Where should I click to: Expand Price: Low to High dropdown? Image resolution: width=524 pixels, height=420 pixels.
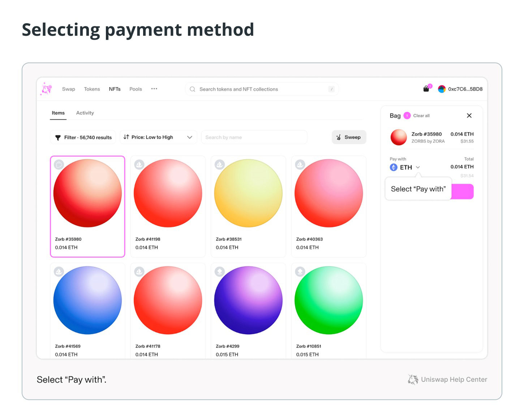[x=158, y=137]
